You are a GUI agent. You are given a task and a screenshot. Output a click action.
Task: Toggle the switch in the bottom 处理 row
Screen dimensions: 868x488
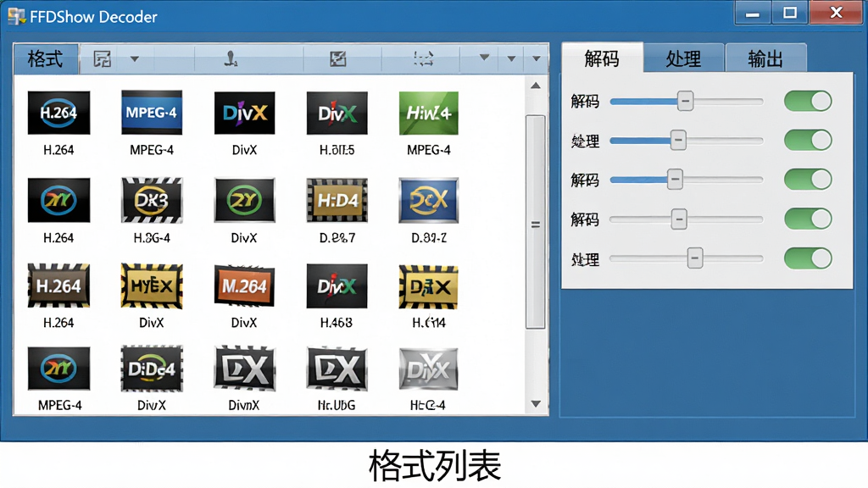tap(808, 258)
